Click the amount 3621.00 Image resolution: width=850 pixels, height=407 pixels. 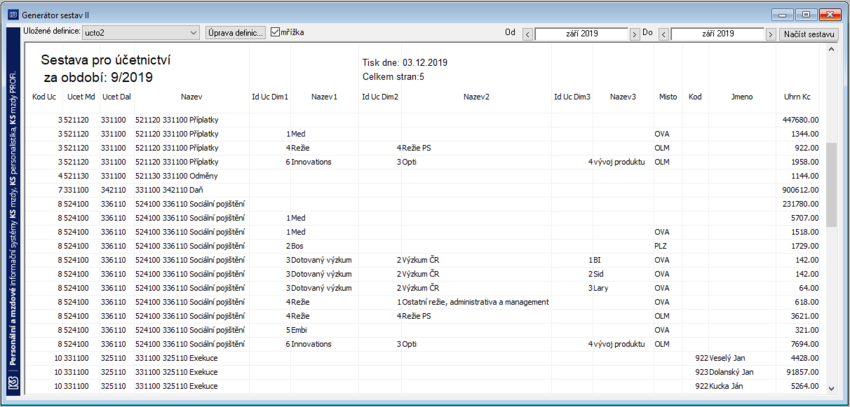point(805,316)
